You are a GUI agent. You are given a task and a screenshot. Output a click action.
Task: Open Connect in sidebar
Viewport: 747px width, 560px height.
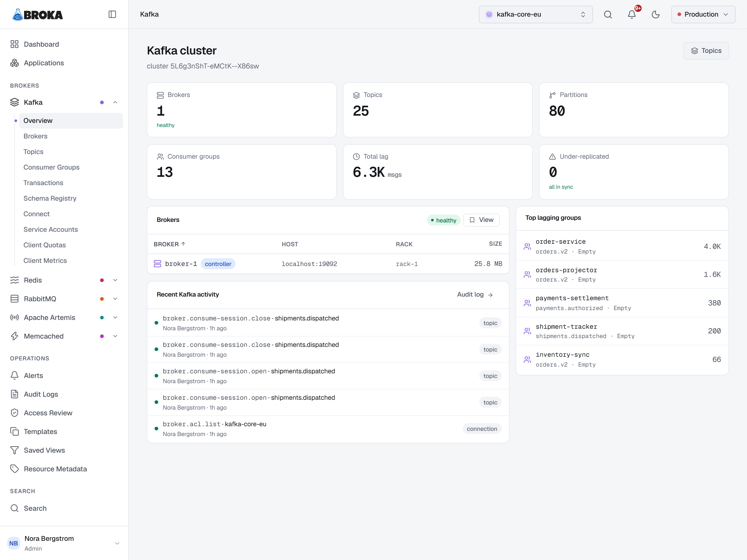tap(71, 214)
